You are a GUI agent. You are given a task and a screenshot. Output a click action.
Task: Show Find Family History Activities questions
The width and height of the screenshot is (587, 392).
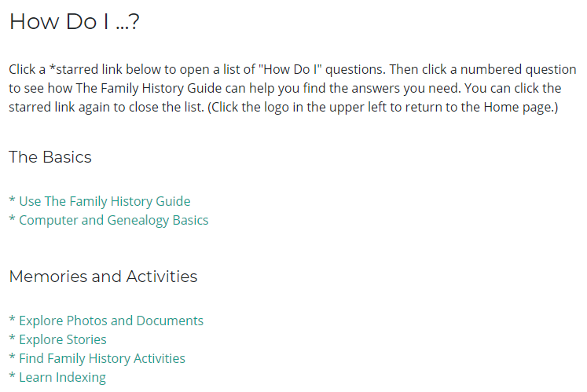tap(102, 358)
